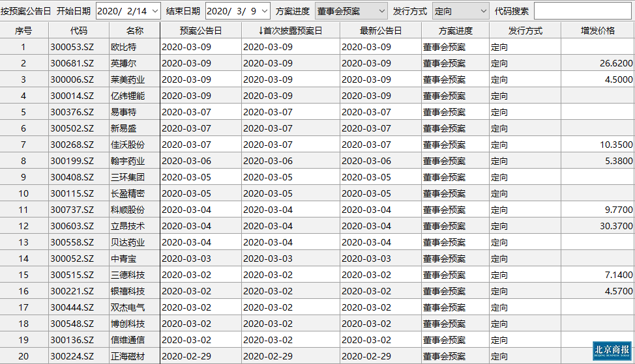635x364 pixels.
Task: Select stock code 300548.SZ
Action: (x=72, y=324)
